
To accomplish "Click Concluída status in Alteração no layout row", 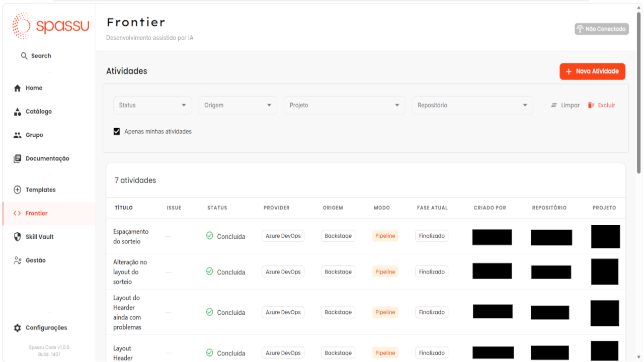I will click(225, 272).
